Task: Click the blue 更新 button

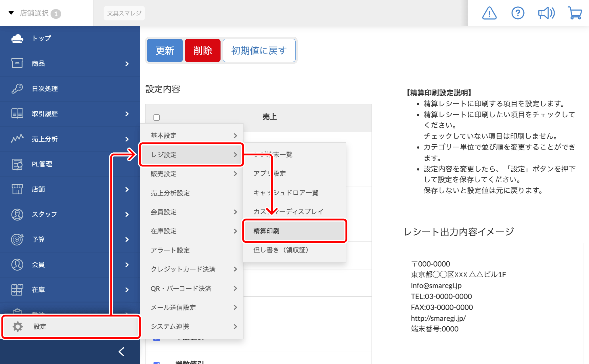Action: pos(165,51)
